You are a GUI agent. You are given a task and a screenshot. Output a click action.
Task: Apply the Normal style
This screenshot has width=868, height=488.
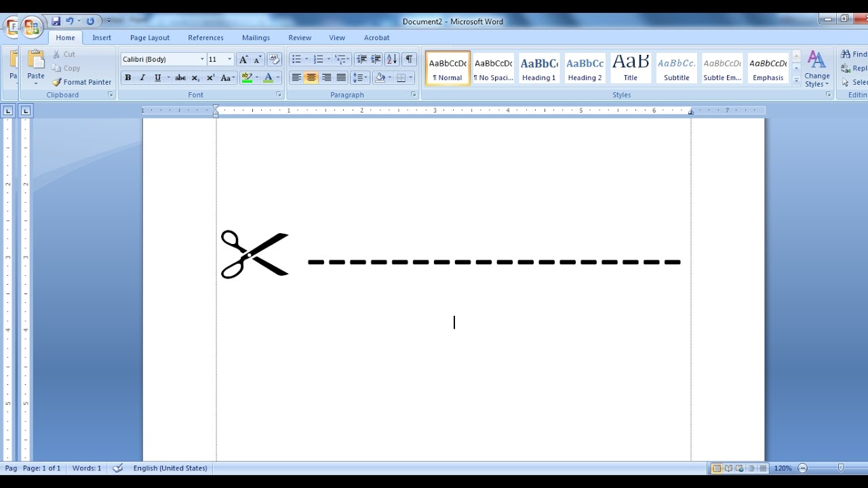tap(448, 68)
